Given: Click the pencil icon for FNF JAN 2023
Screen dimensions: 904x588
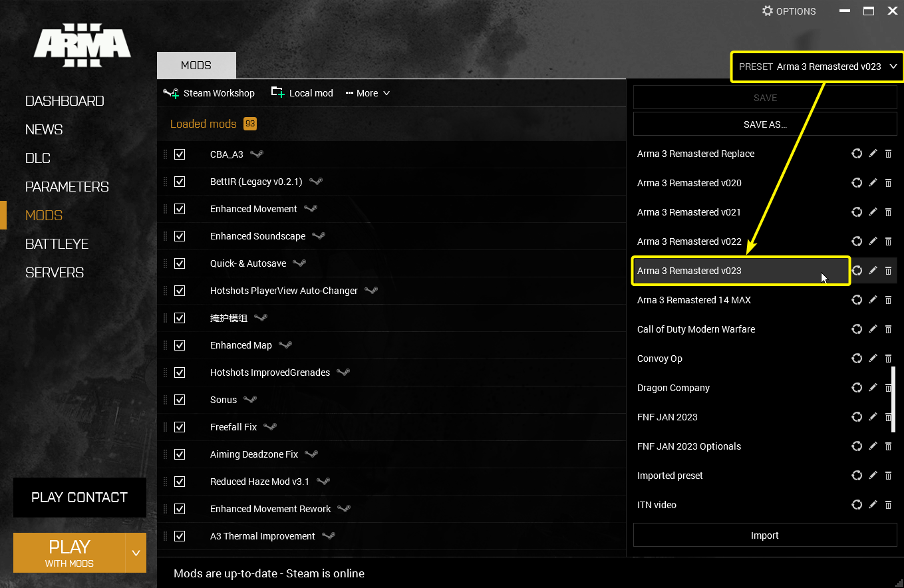Looking at the screenshot, I should [873, 417].
